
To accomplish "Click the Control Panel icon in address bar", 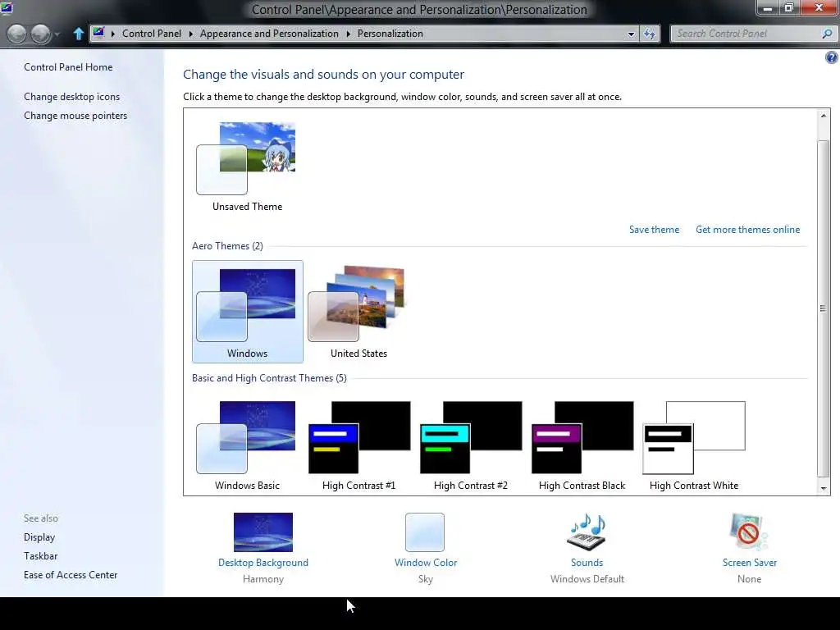I will click(x=98, y=33).
